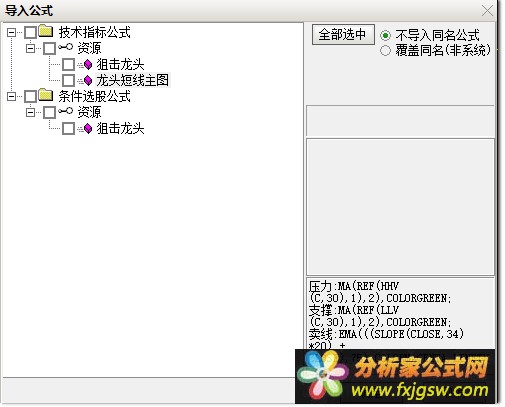This screenshot has height=407, width=505.
Task: Tick the checkbox for 龙头短线主图
Action: 68,80
